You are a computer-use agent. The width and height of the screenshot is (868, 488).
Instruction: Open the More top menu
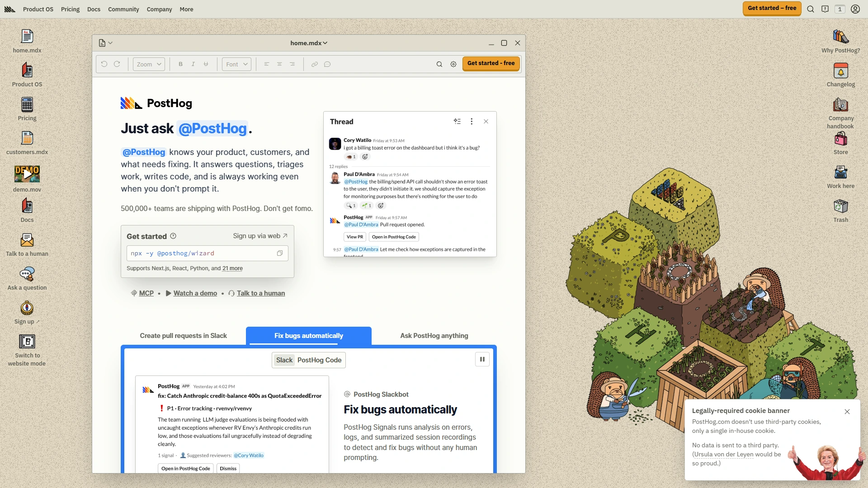[x=186, y=9]
